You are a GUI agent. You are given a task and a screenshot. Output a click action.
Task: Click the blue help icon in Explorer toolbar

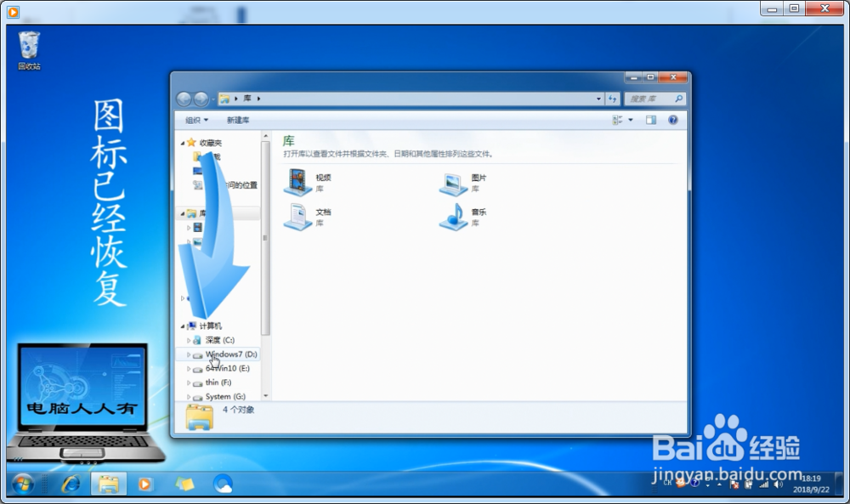pos(672,121)
